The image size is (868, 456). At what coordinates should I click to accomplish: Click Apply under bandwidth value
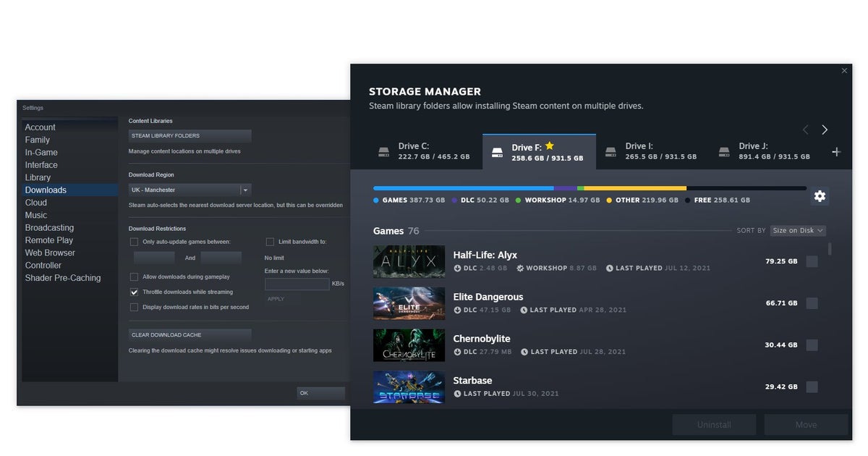pyautogui.click(x=276, y=299)
